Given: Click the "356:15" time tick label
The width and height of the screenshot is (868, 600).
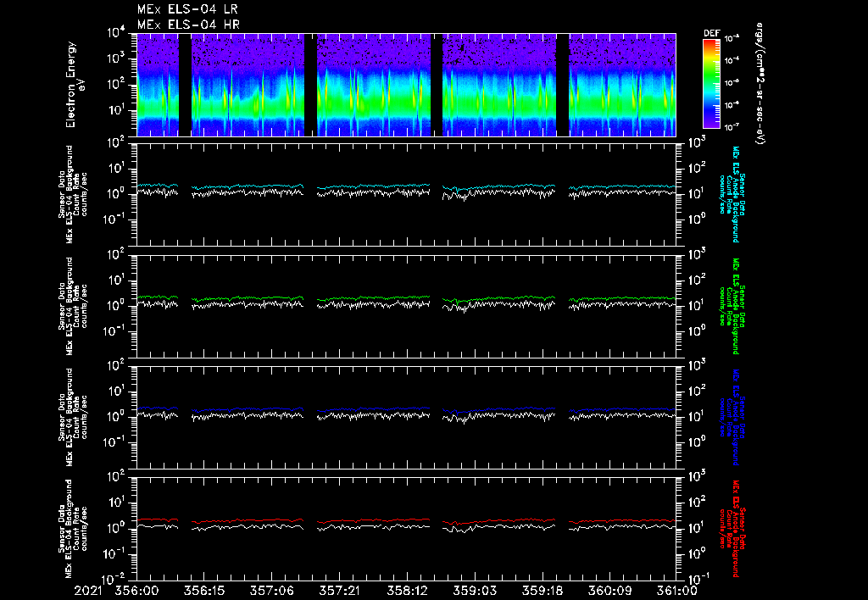Looking at the screenshot, I should pos(203,591).
